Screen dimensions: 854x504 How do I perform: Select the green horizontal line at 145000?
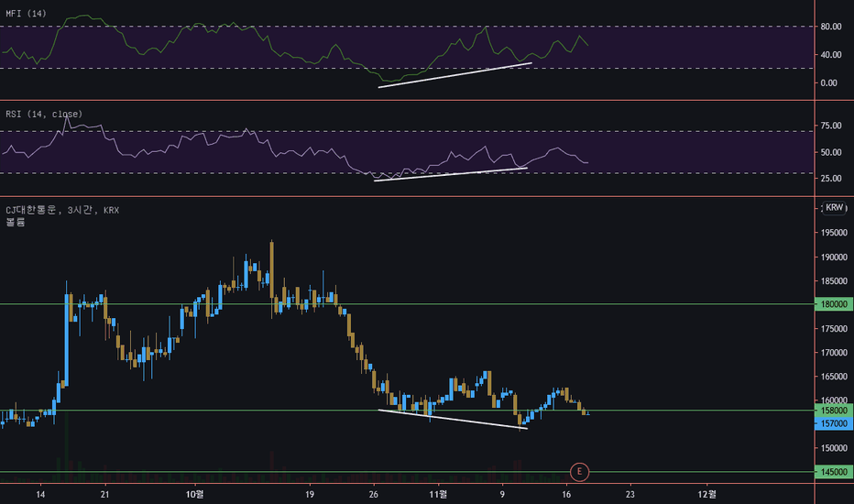pos(408,472)
